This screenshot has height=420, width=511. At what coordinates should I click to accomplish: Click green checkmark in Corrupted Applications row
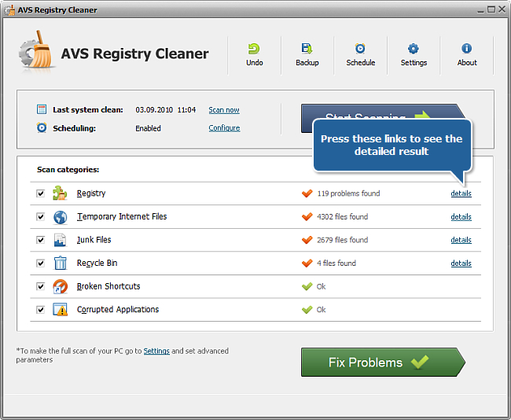[x=307, y=310]
